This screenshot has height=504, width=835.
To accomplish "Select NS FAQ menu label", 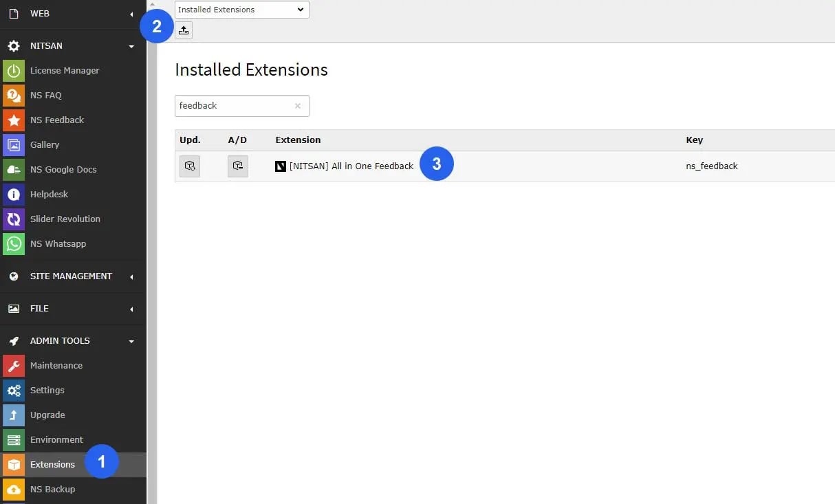I will click(x=46, y=95).
